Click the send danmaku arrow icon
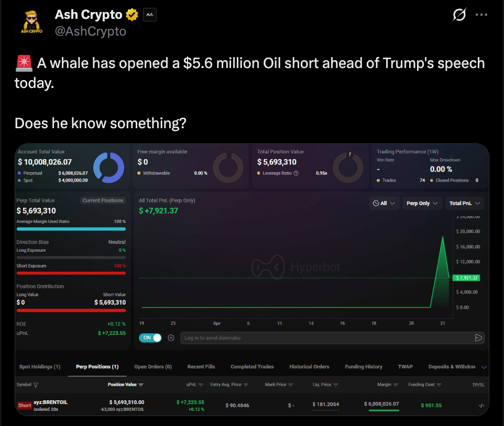The height and width of the screenshot is (426, 504). [478, 338]
